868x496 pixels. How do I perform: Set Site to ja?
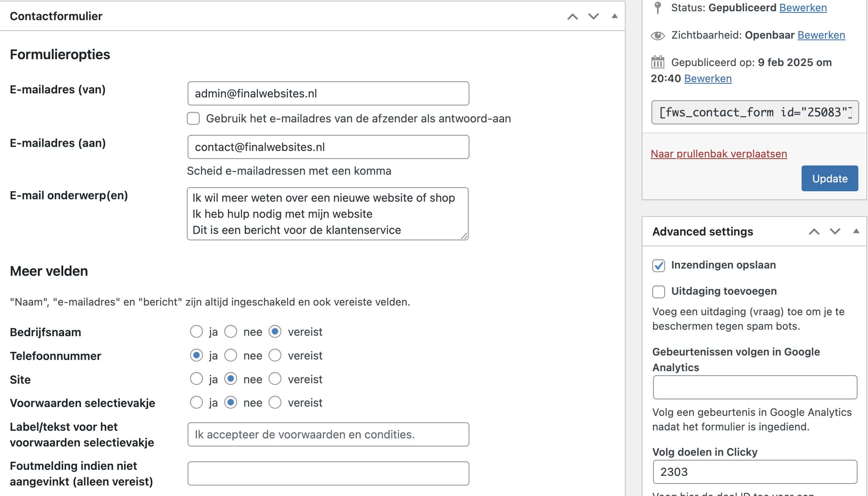[x=196, y=379]
